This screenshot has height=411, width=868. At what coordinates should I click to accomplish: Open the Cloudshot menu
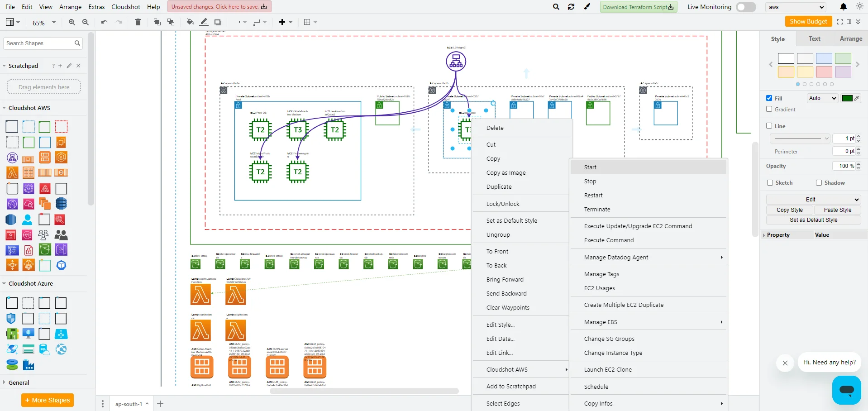tap(126, 7)
